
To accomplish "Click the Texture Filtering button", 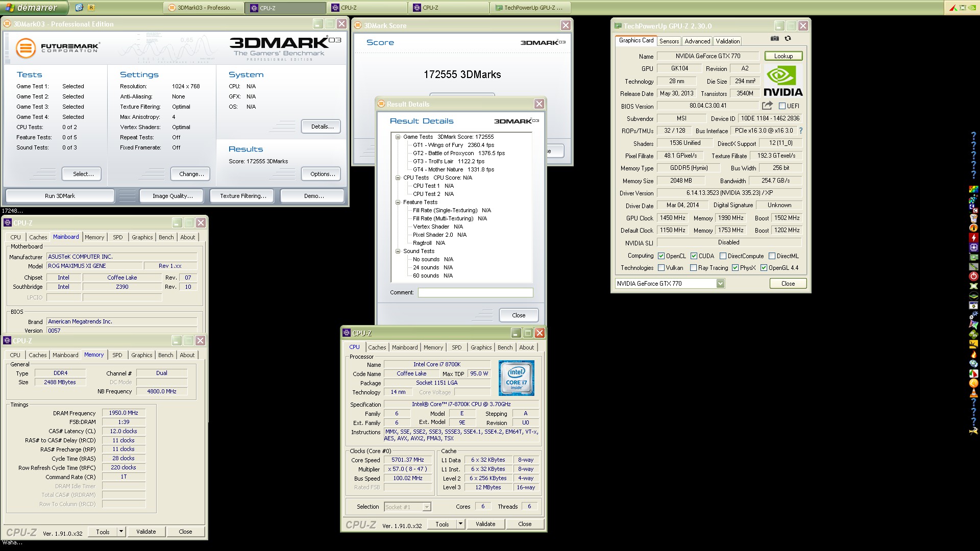I will (x=243, y=196).
